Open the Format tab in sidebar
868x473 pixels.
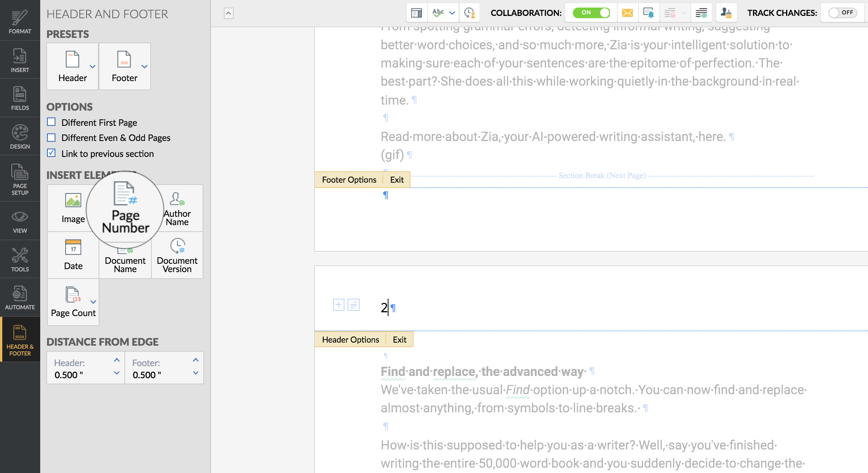[20, 21]
